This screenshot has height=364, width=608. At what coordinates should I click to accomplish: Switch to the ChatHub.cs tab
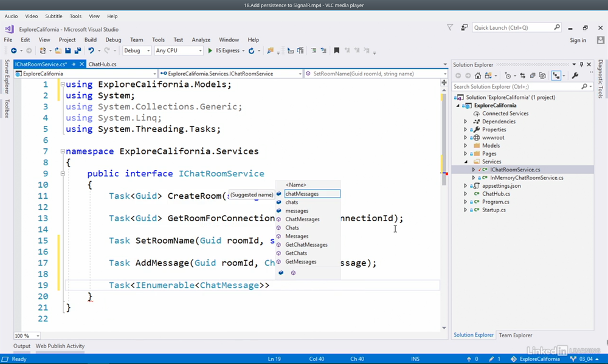102,64
